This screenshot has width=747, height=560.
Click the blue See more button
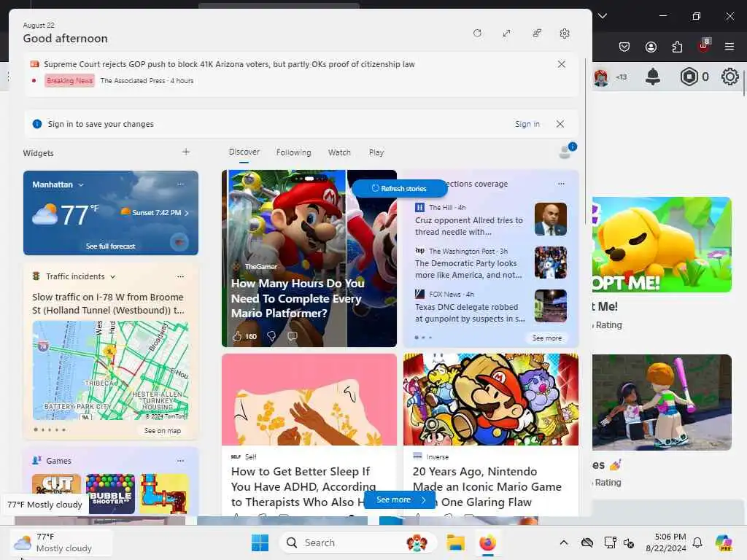(x=400, y=499)
